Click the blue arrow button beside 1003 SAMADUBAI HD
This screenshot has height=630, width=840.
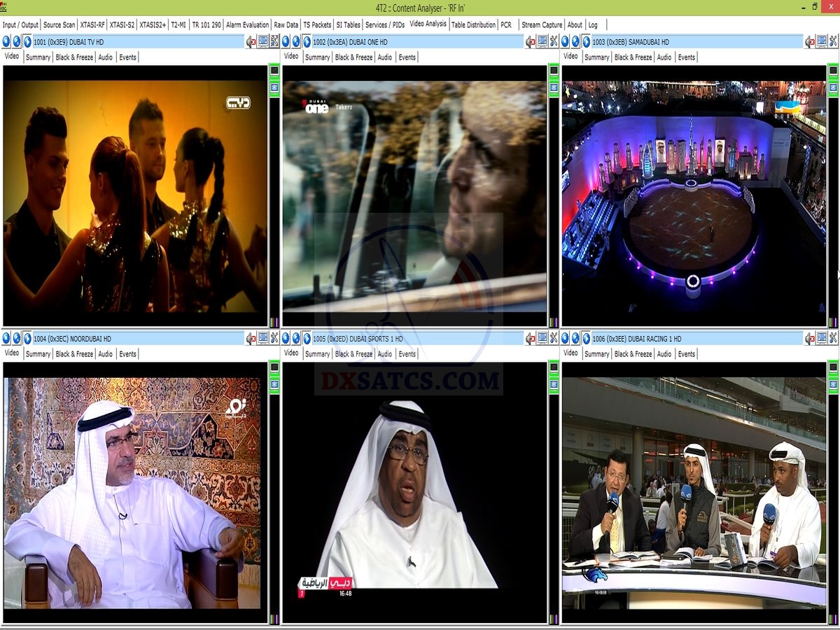(x=587, y=42)
